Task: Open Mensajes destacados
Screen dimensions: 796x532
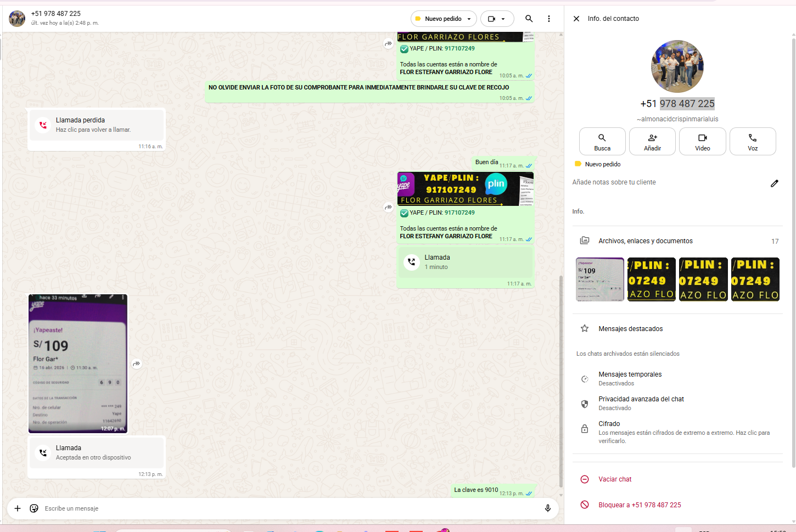Action: (630, 329)
